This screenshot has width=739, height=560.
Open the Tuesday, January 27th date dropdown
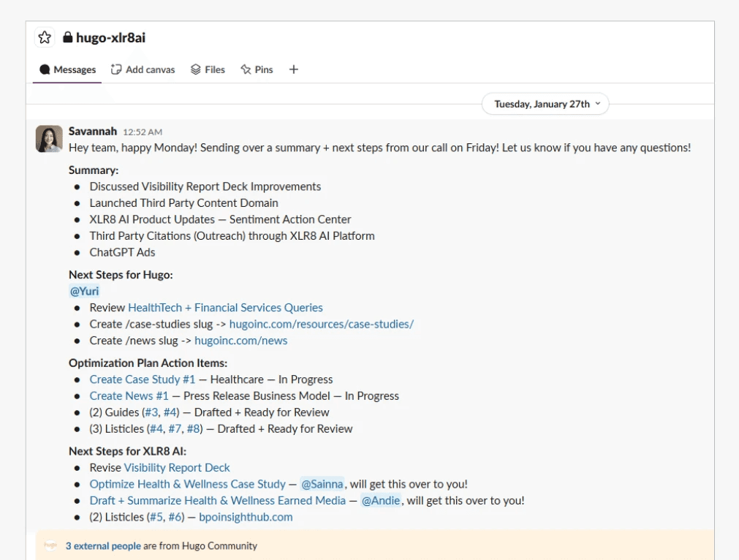(545, 104)
